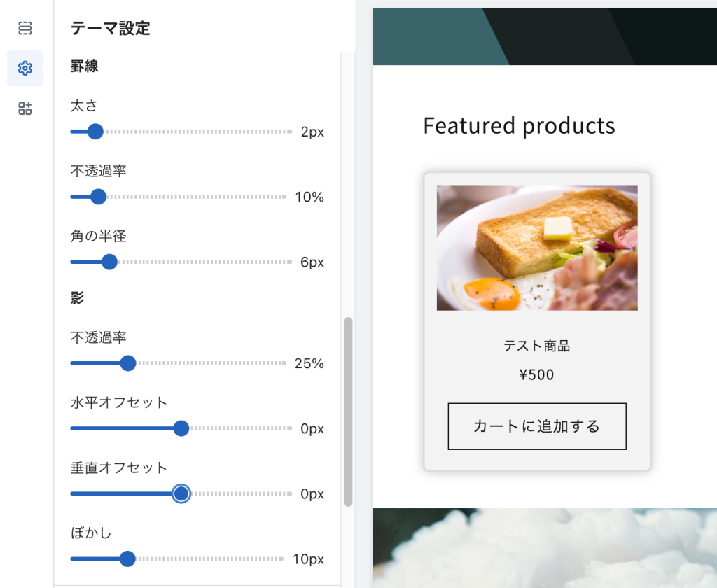The width and height of the screenshot is (717, 588).
Task: Click the カートに追加する button
Action: click(x=536, y=426)
